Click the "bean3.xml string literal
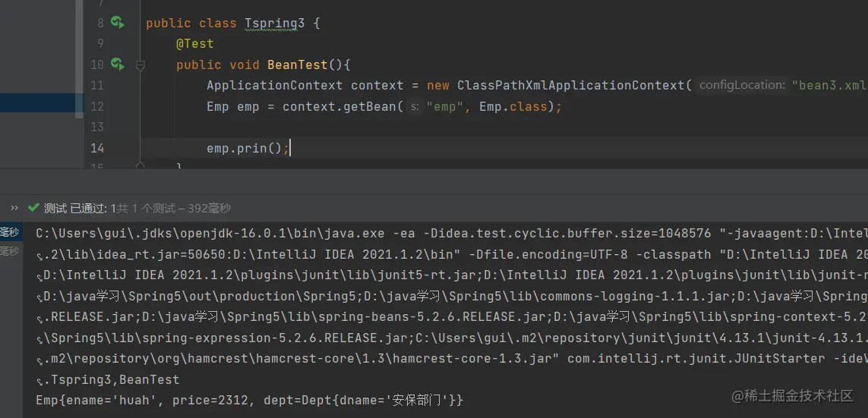 [830, 86]
